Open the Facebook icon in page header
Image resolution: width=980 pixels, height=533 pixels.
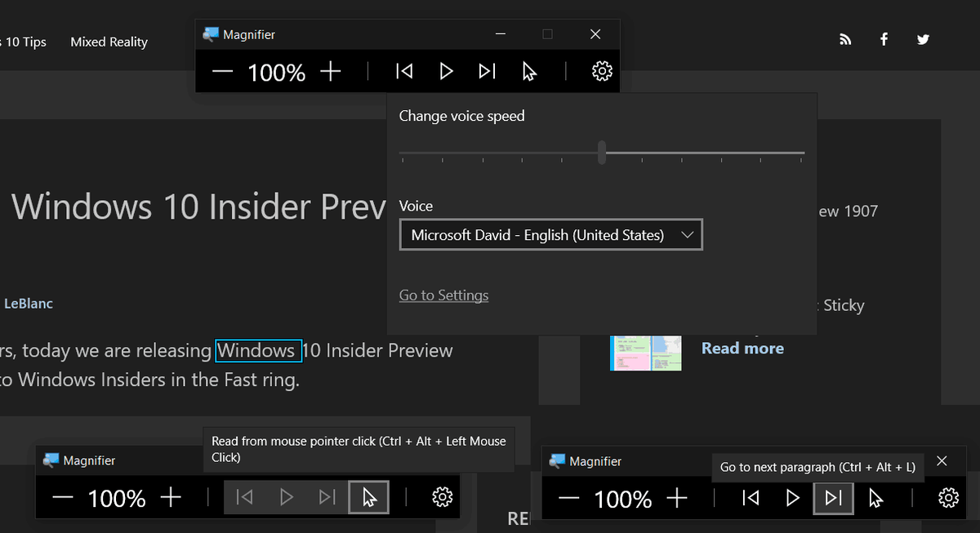[884, 39]
